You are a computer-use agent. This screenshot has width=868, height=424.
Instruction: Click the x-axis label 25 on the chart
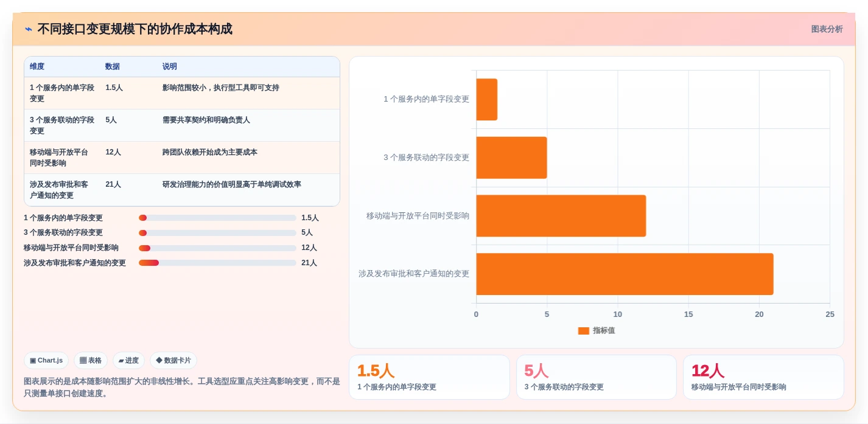click(x=830, y=315)
